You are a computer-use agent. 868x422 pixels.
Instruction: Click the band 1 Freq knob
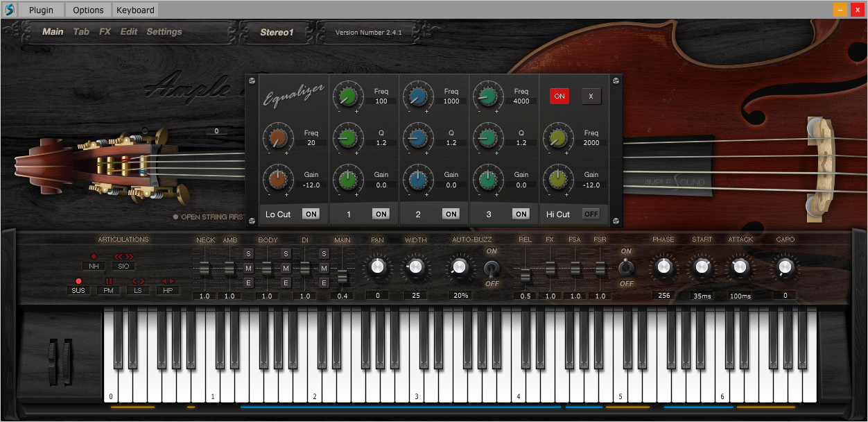(x=347, y=96)
